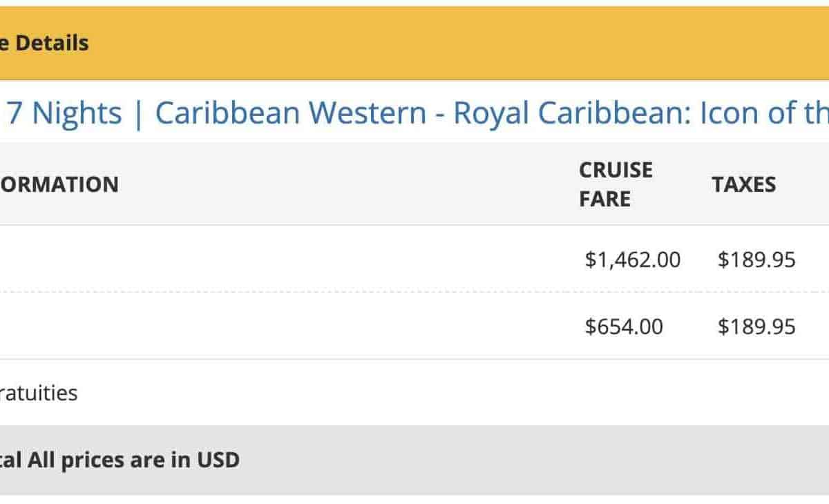The width and height of the screenshot is (829, 504).
Task: Click the yellow 'Details' header text
Action: point(52,43)
